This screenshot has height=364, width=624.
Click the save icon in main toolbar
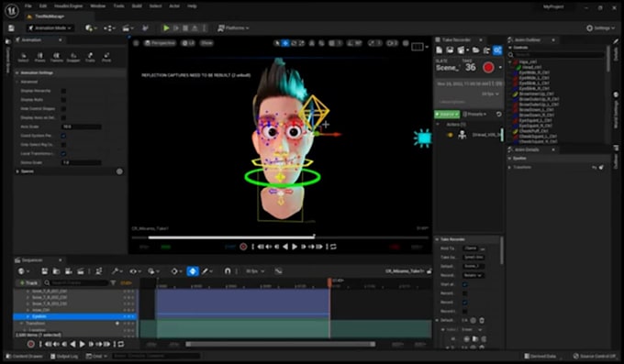(x=11, y=28)
